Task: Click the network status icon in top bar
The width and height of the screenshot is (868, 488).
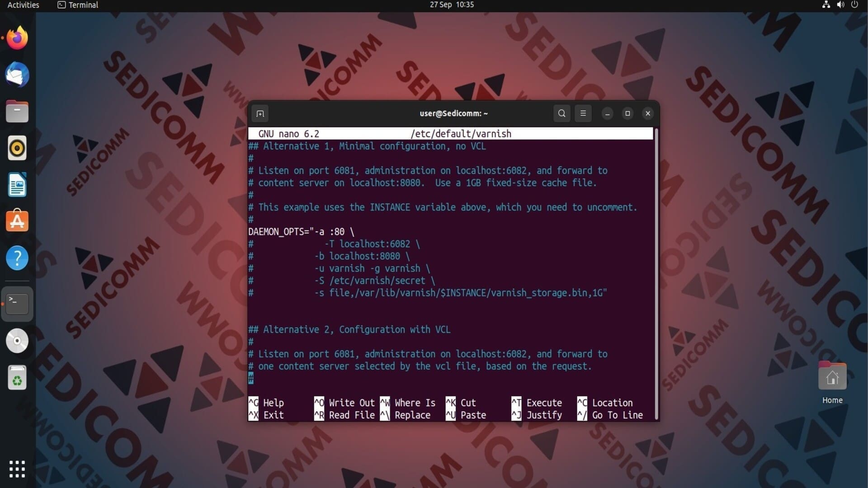Action: click(x=826, y=5)
